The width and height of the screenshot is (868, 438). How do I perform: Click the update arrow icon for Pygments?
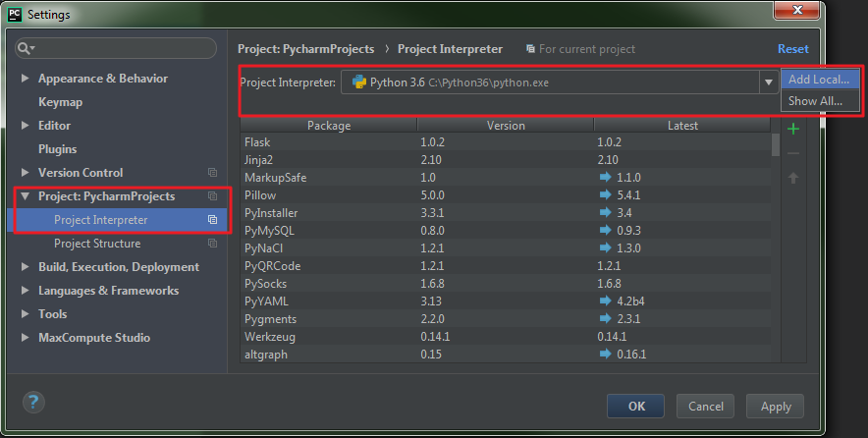pos(606,319)
